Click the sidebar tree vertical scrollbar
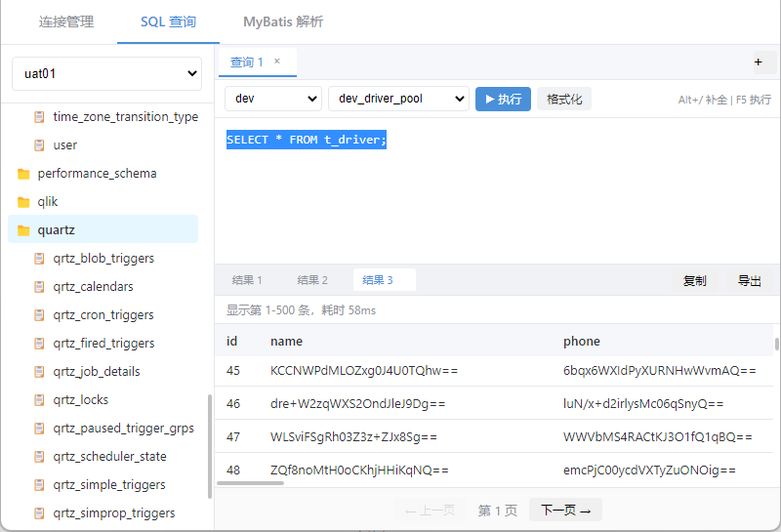 209,446
